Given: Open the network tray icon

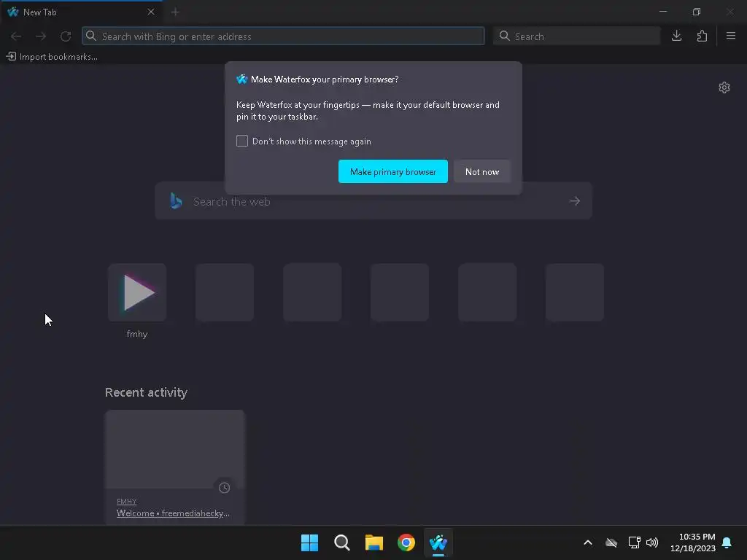Looking at the screenshot, I should (634, 542).
